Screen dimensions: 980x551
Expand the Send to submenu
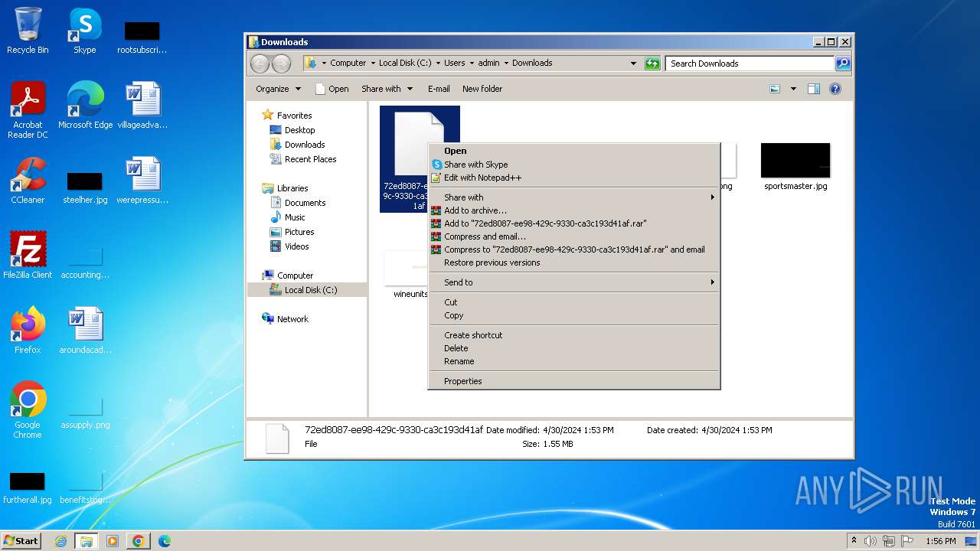pyautogui.click(x=573, y=282)
